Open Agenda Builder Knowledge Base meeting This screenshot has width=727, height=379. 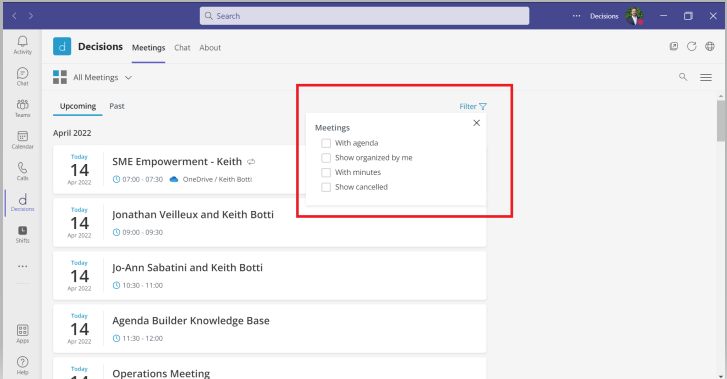(191, 321)
